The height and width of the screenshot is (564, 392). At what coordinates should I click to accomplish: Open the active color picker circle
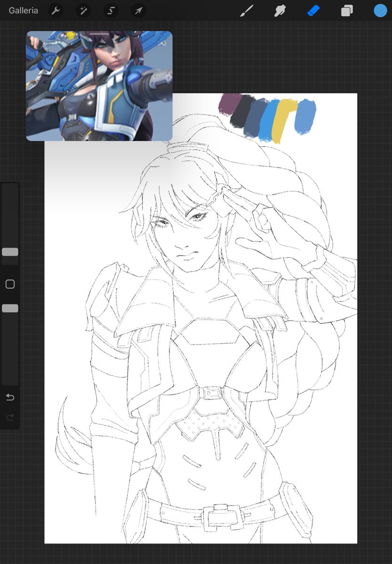coord(380,10)
